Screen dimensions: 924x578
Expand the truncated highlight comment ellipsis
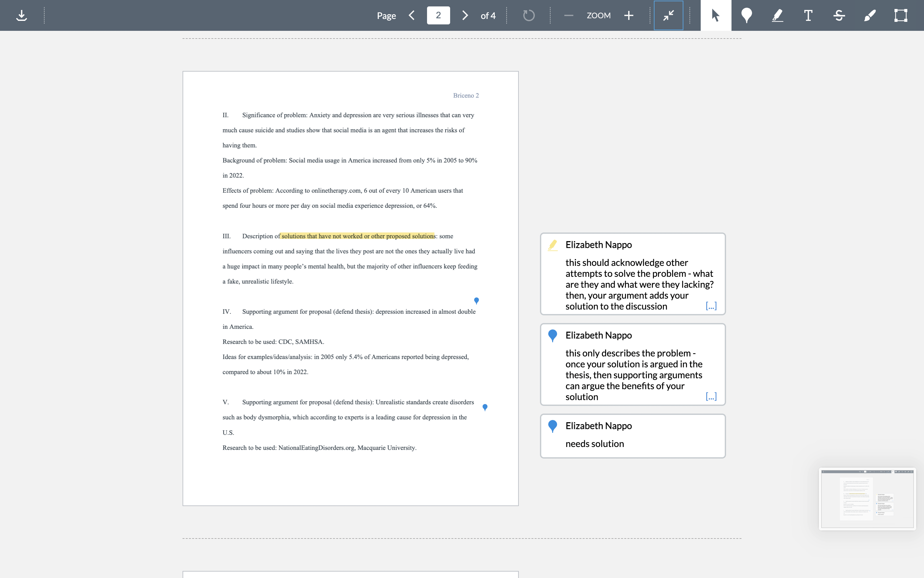coord(711,306)
